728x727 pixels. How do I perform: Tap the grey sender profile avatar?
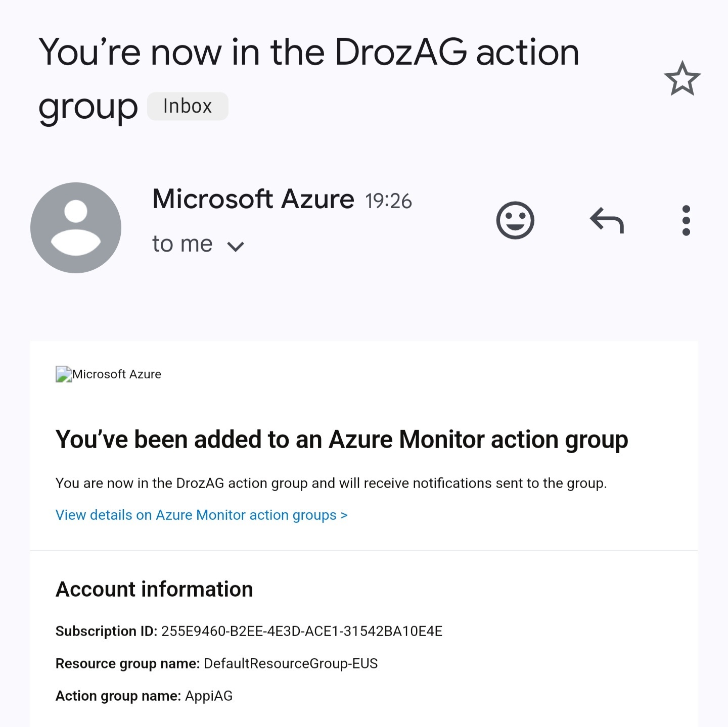tap(76, 228)
